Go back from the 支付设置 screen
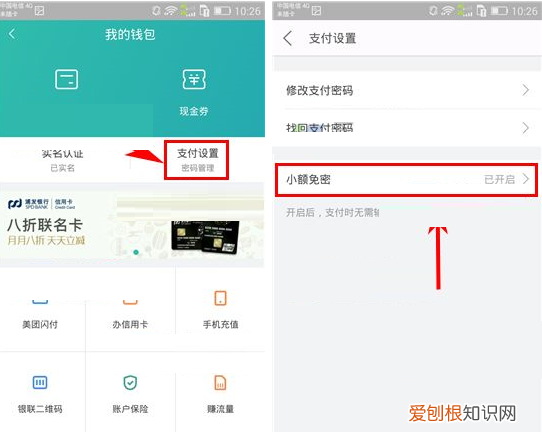 click(288, 38)
